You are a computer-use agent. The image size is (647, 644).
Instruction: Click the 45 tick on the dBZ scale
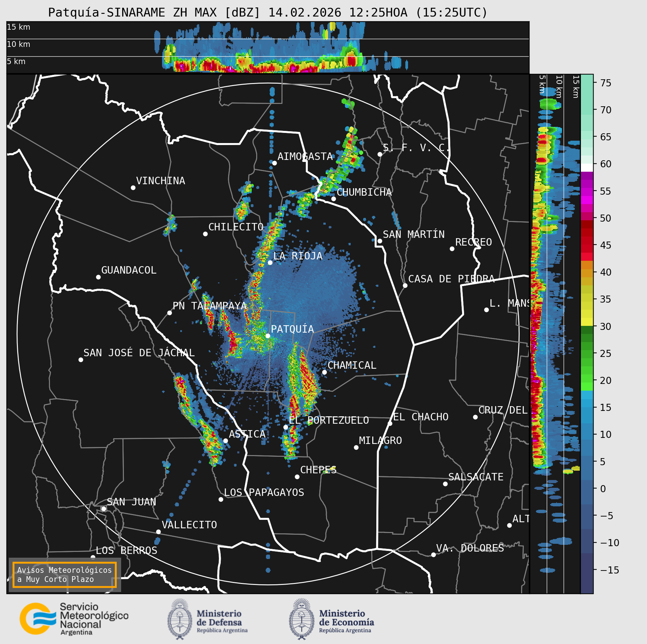coord(606,245)
